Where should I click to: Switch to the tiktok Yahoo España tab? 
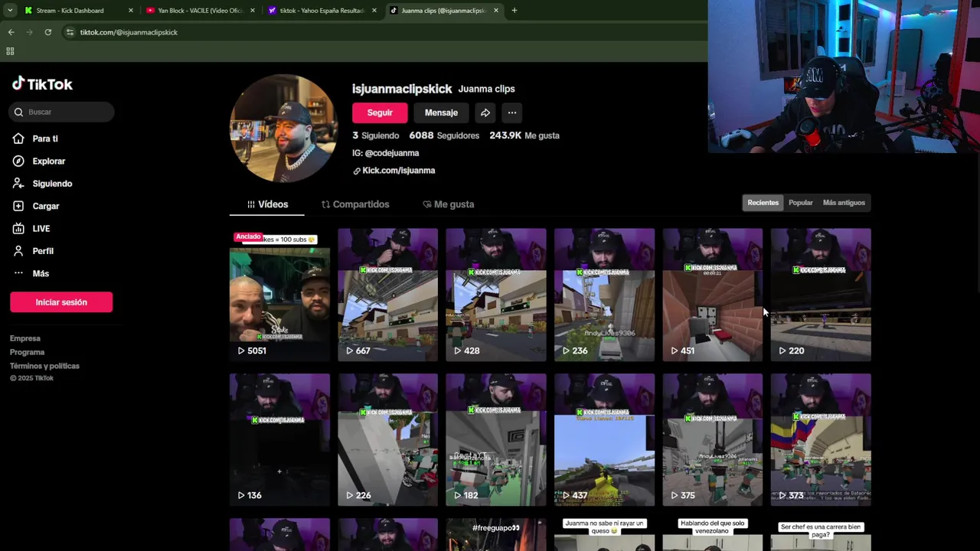pyautogui.click(x=322, y=11)
